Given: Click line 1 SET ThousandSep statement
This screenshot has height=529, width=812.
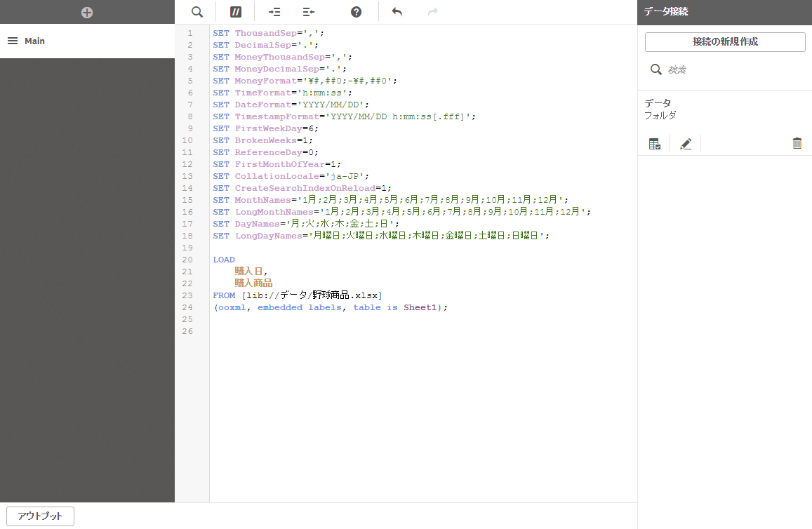Looking at the screenshot, I should click(268, 33).
